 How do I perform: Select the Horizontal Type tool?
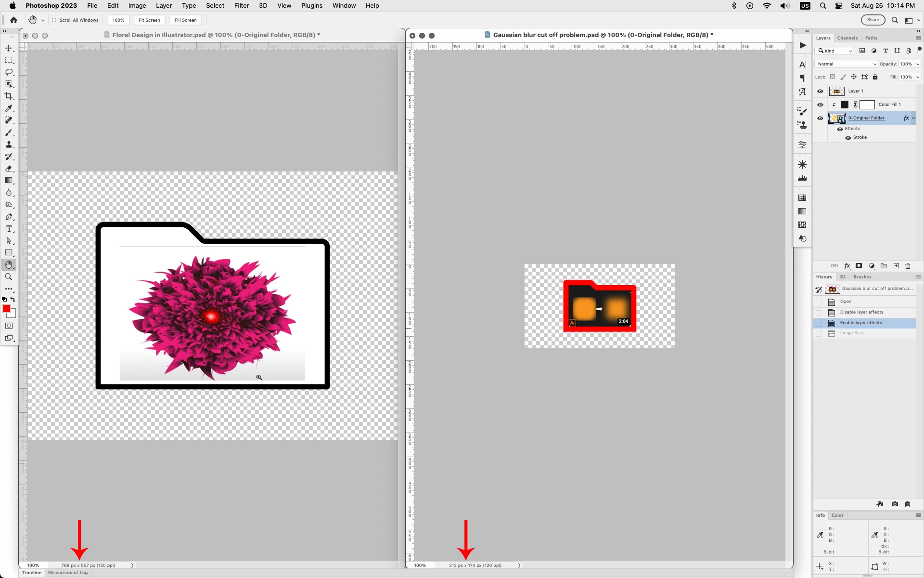click(x=9, y=229)
